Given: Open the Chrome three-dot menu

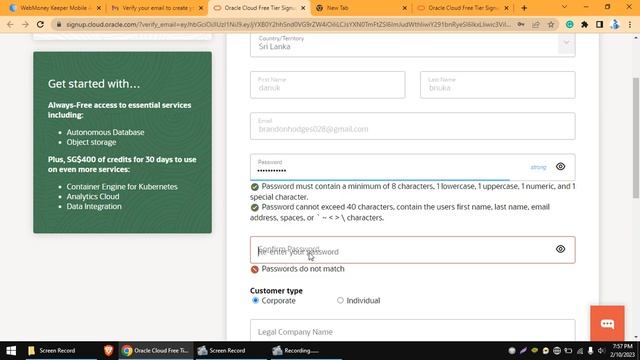Looking at the screenshot, I should pyautogui.click(x=630, y=24).
